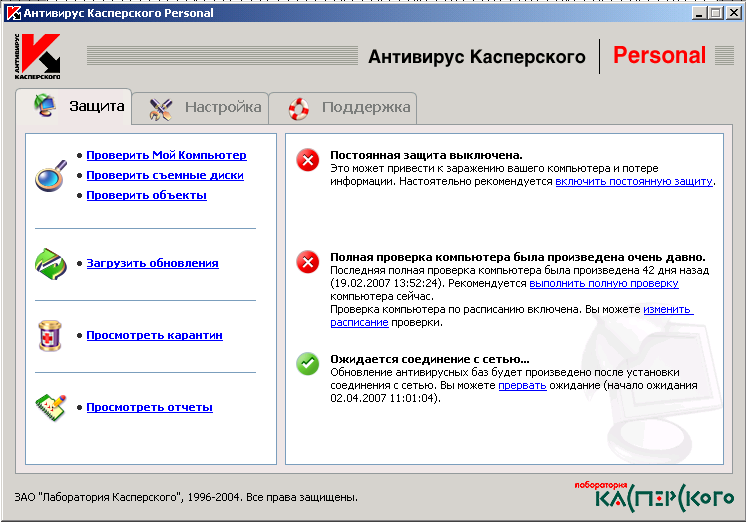Click the прервать waiting link
This screenshot has width=746, height=522.
[522, 385]
